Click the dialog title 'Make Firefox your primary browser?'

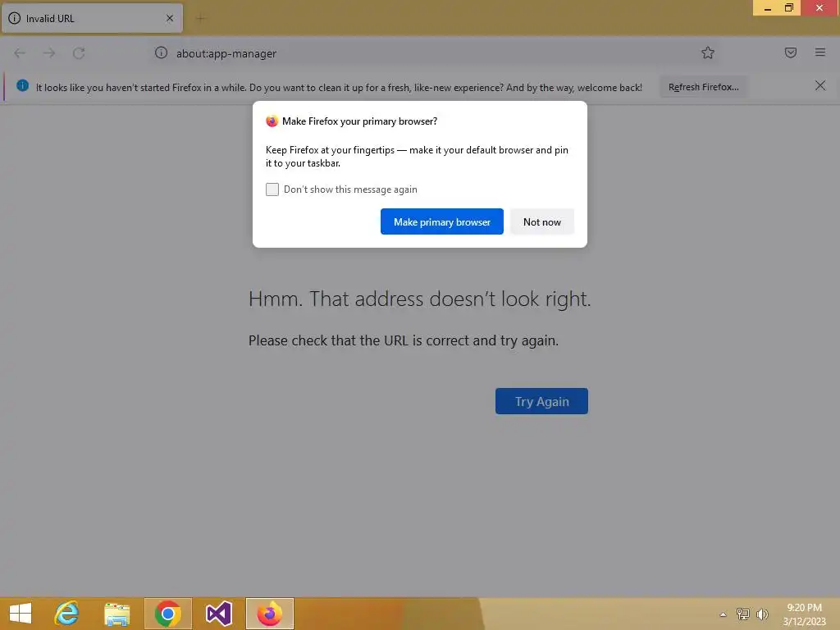tap(359, 121)
